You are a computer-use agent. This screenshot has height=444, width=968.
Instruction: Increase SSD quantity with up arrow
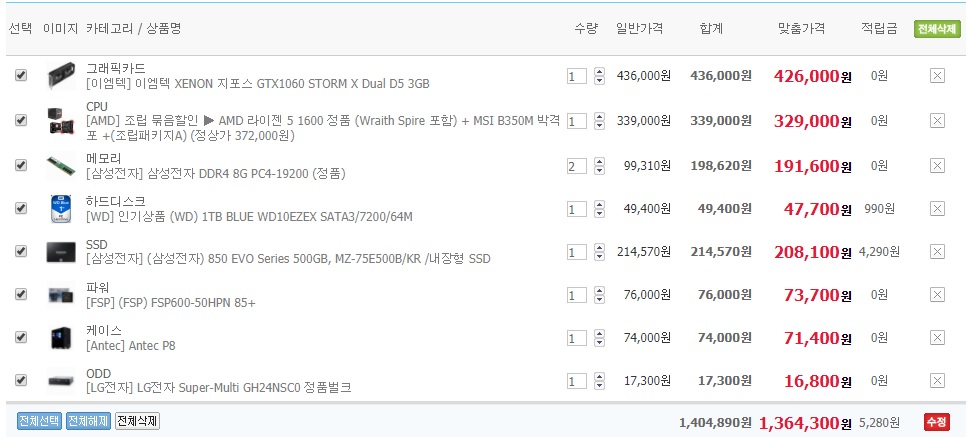tap(599, 248)
